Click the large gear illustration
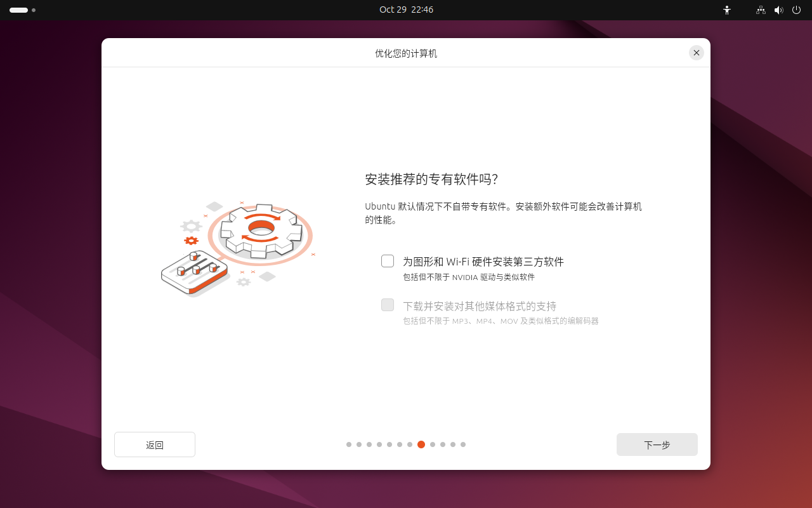812x508 pixels. point(261,231)
